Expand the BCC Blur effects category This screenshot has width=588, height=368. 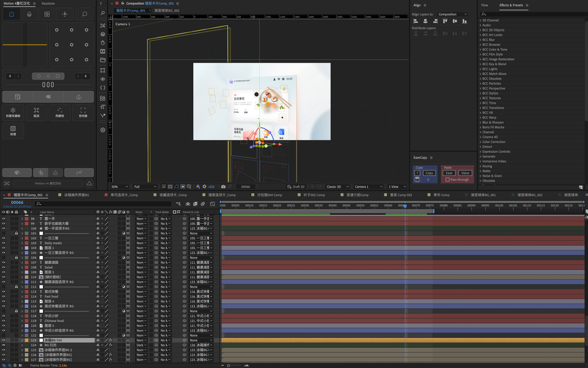tap(480, 40)
